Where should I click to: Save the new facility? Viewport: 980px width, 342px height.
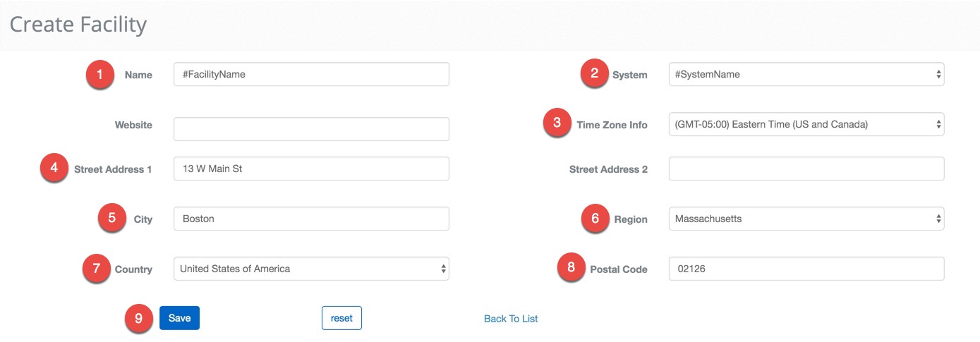pyautogui.click(x=179, y=318)
